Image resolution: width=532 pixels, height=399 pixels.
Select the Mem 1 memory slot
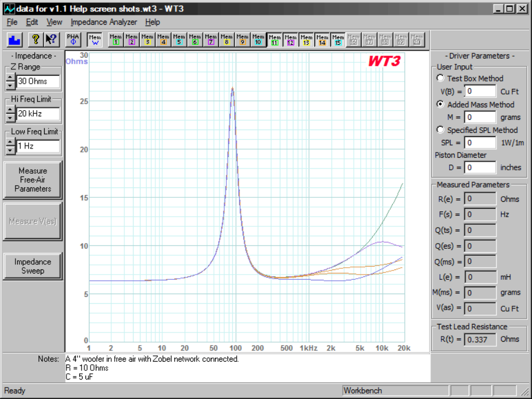(x=116, y=39)
